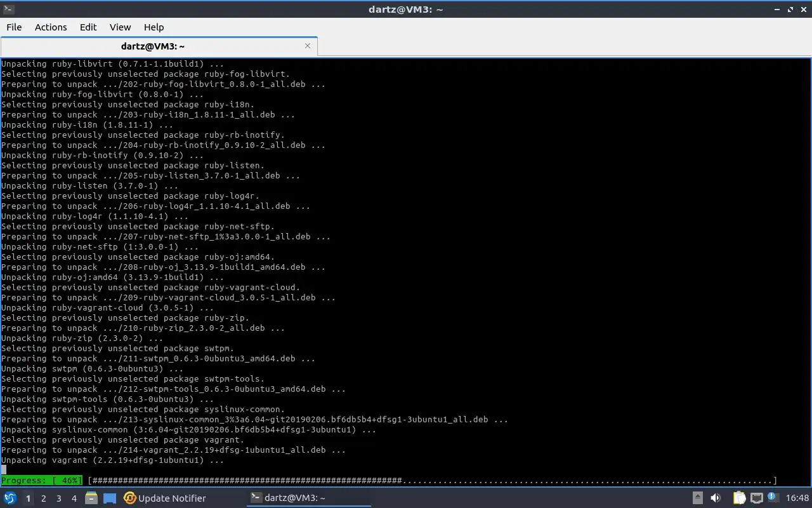Maximize the terminal window

pos(790,10)
